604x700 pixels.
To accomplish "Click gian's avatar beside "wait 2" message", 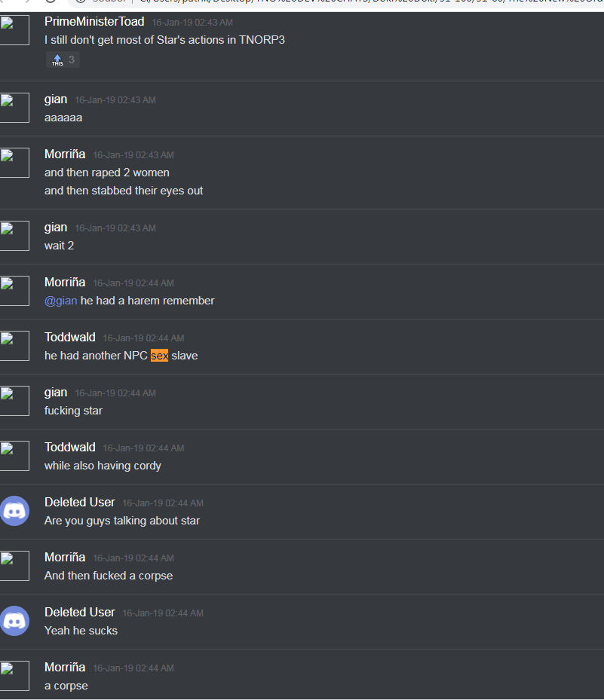I will 14,236.
